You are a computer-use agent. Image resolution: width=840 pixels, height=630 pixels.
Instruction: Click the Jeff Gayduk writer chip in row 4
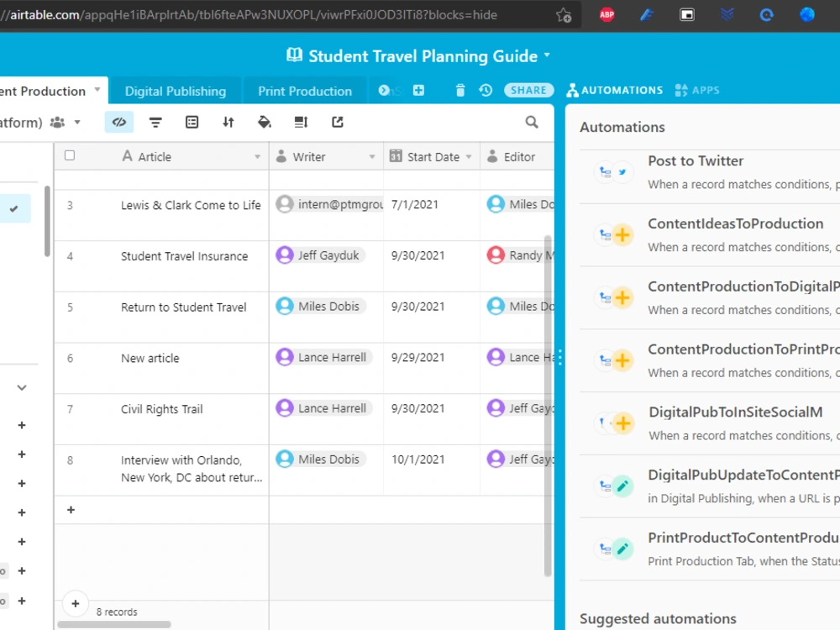320,255
